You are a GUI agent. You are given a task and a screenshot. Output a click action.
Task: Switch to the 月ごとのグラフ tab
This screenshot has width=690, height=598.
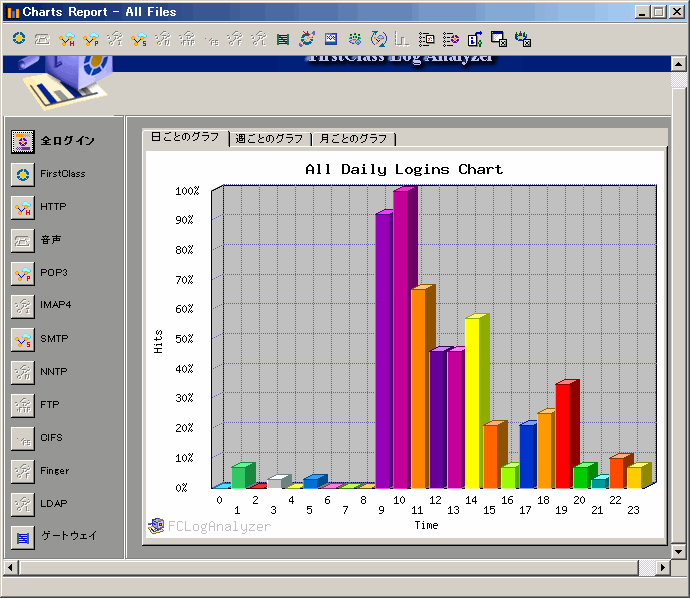pyautogui.click(x=353, y=139)
